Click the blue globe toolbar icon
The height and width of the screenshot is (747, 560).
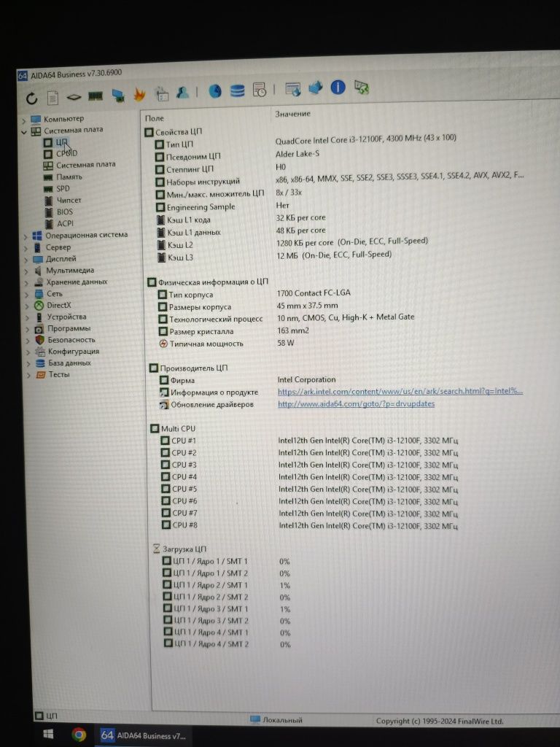215,90
